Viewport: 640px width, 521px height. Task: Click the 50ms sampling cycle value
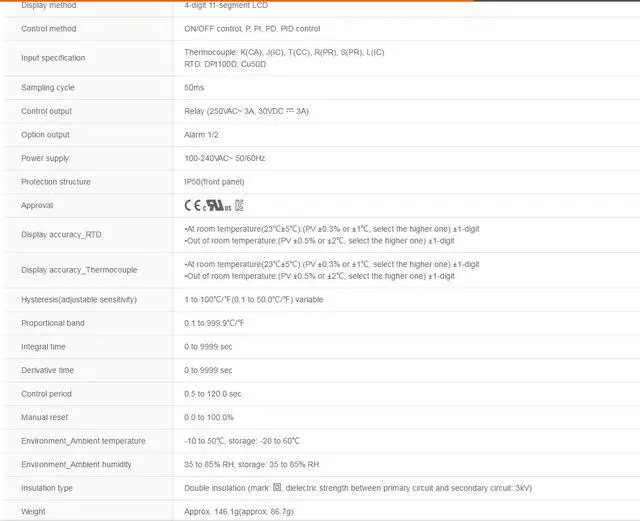coord(195,88)
